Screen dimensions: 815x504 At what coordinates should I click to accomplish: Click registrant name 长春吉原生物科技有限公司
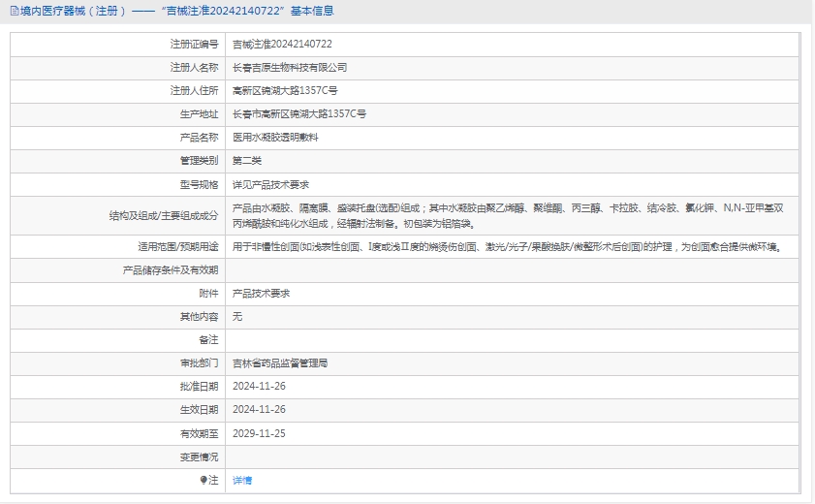[x=290, y=68]
